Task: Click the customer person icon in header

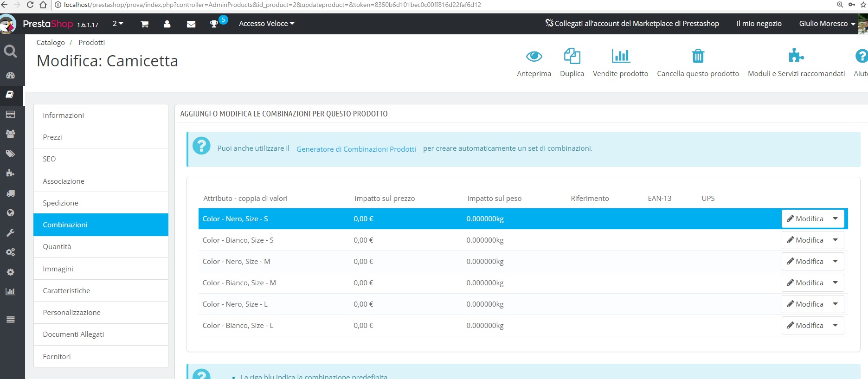Action: [x=167, y=24]
